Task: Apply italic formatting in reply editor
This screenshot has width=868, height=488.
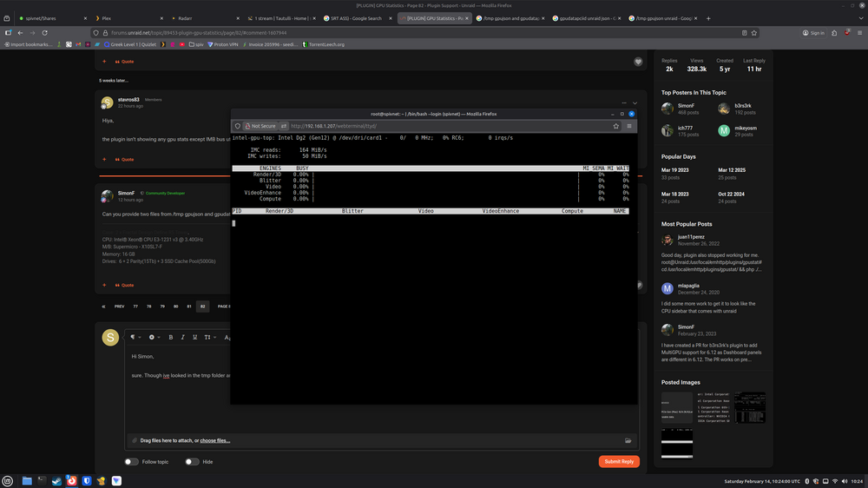Action: (x=182, y=337)
